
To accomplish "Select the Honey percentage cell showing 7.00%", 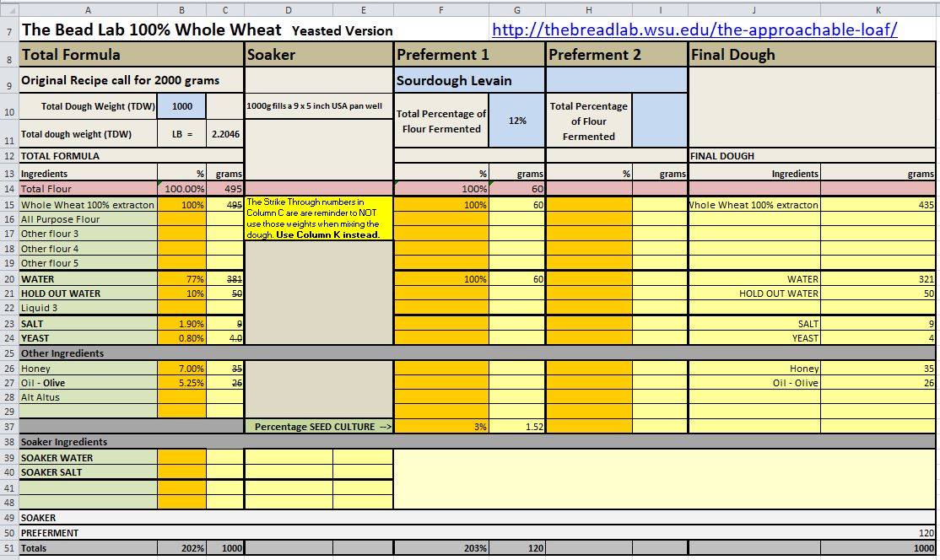I will coord(181,369).
